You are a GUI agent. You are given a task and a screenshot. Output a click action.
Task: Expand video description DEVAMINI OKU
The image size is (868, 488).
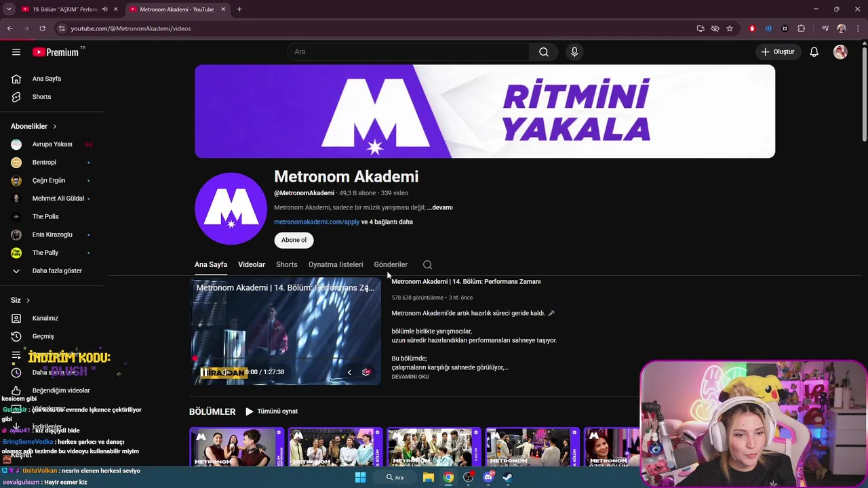pyautogui.click(x=410, y=377)
